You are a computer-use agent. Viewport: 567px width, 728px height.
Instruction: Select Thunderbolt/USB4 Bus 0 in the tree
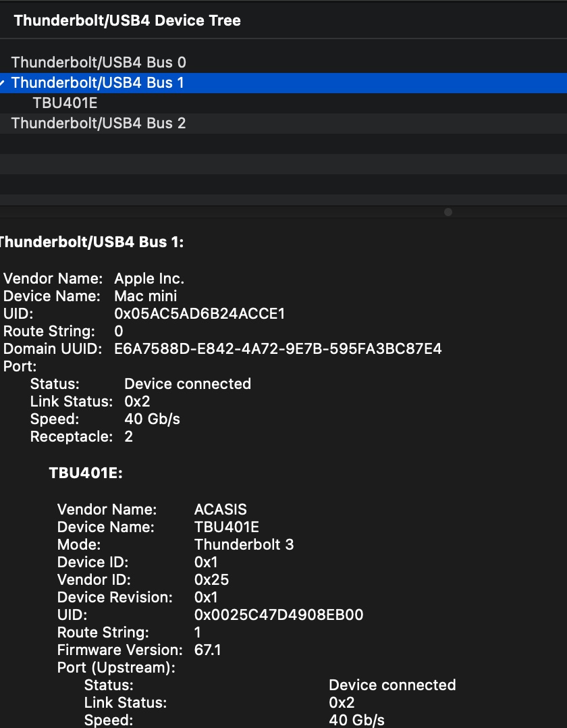(283, 62)
